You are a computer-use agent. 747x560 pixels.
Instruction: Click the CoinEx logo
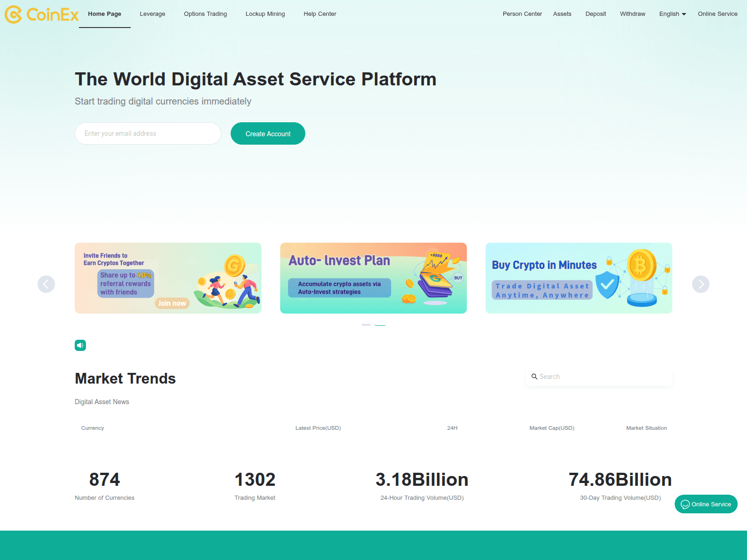click(x=42, y=14)
